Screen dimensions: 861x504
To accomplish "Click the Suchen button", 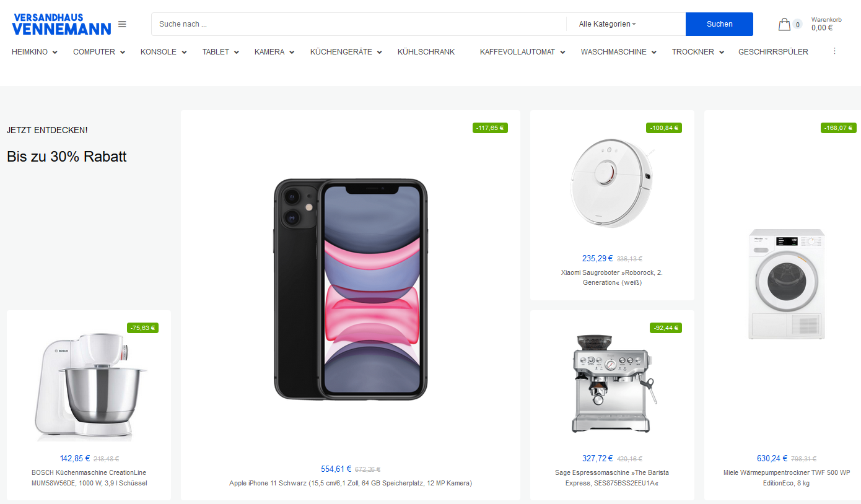I will click(x=719, y=24).
